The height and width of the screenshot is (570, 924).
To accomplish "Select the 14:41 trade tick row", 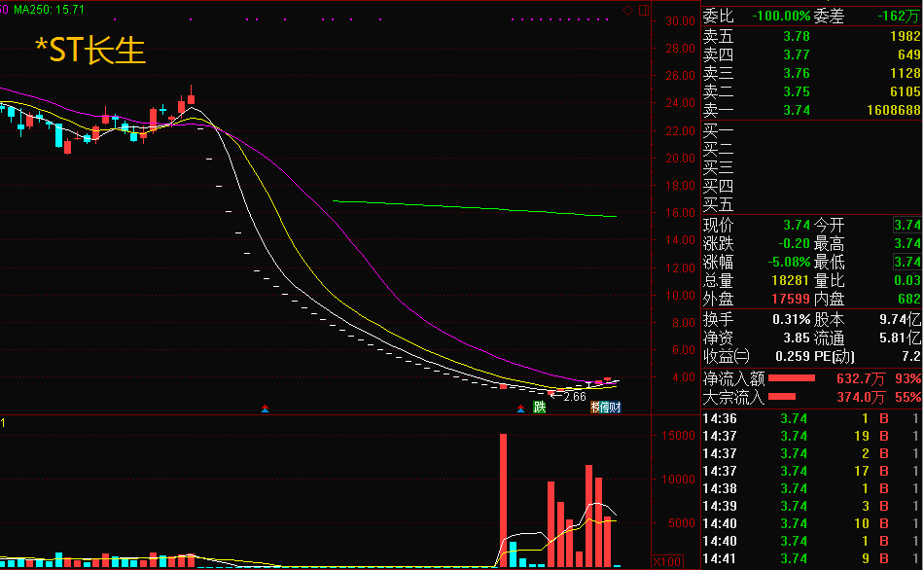I will (811, 558).
